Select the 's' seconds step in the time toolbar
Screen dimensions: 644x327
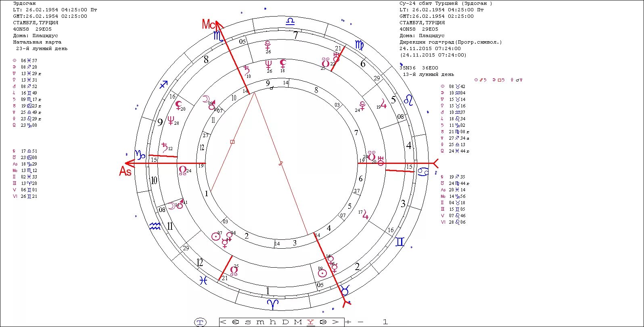(248, 322)
